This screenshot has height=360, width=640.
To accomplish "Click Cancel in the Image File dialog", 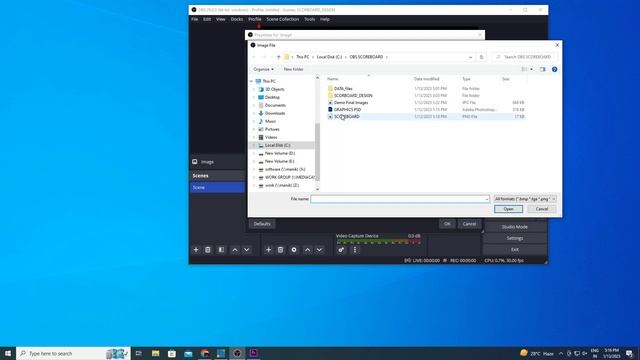I will coord(542,209).
